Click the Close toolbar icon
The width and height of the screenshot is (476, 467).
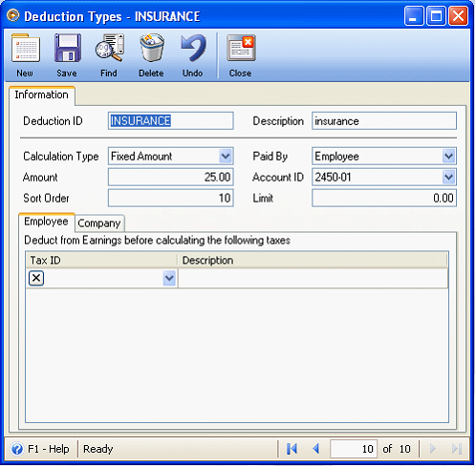[x=241, y=49]
